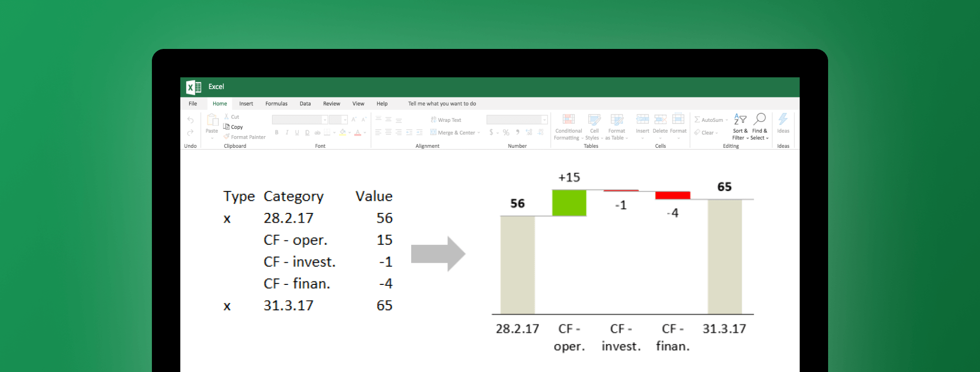Click the Find & Select magnifier

click(759, 119)
